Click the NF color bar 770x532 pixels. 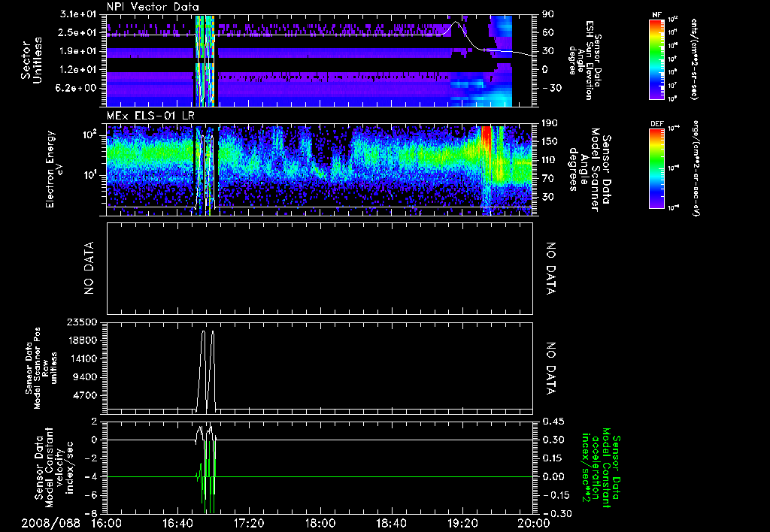click(656, 59)
